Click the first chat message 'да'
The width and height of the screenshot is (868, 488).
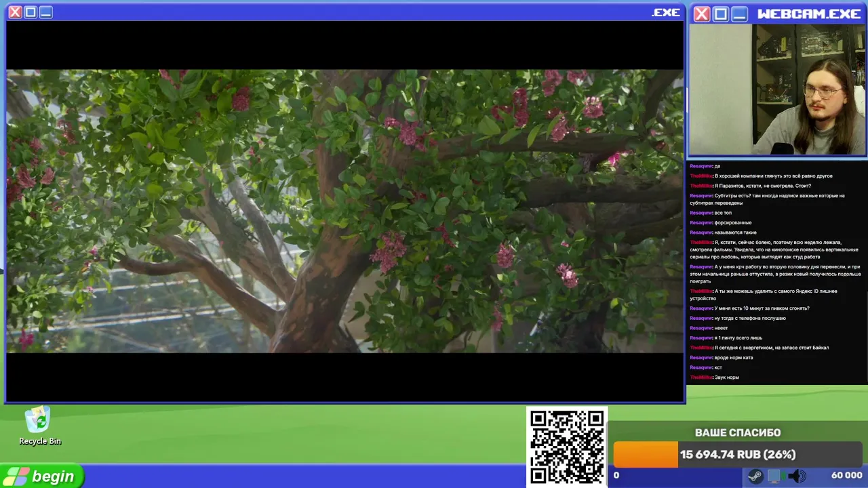pos(705,166)
